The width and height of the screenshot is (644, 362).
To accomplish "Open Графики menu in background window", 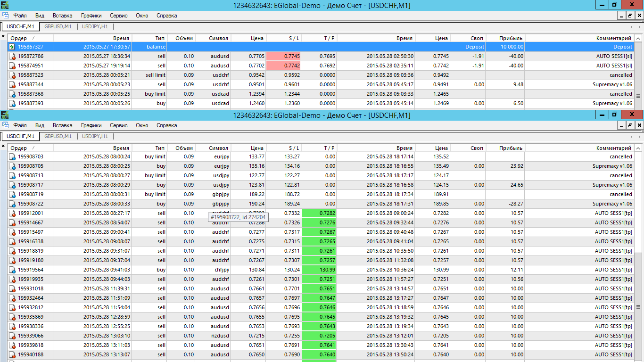I will click(x=91, y=16).
